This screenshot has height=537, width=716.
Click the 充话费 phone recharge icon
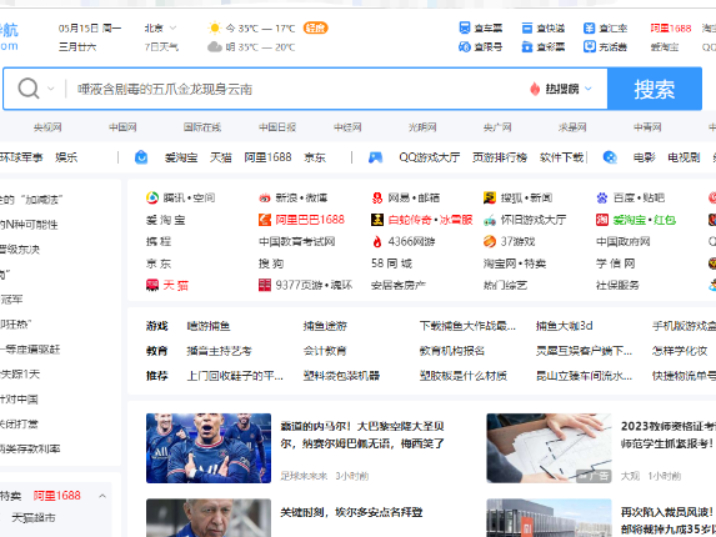pos(589,47)
